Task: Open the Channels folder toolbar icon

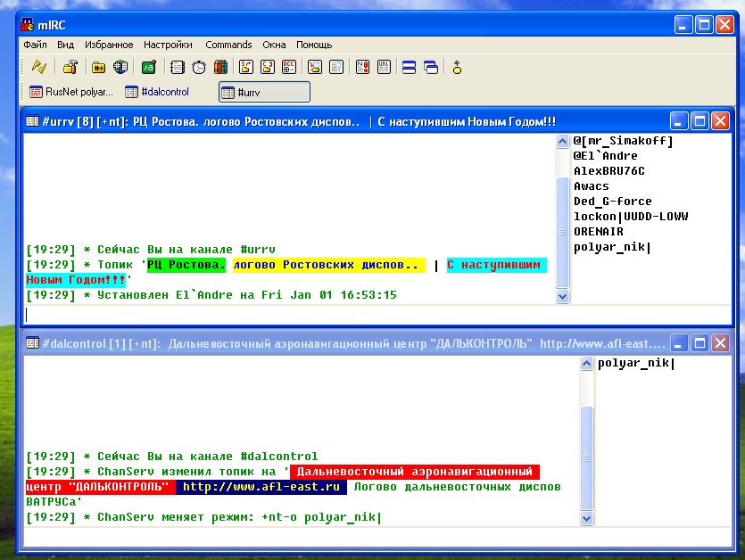Action: [99, 67]
